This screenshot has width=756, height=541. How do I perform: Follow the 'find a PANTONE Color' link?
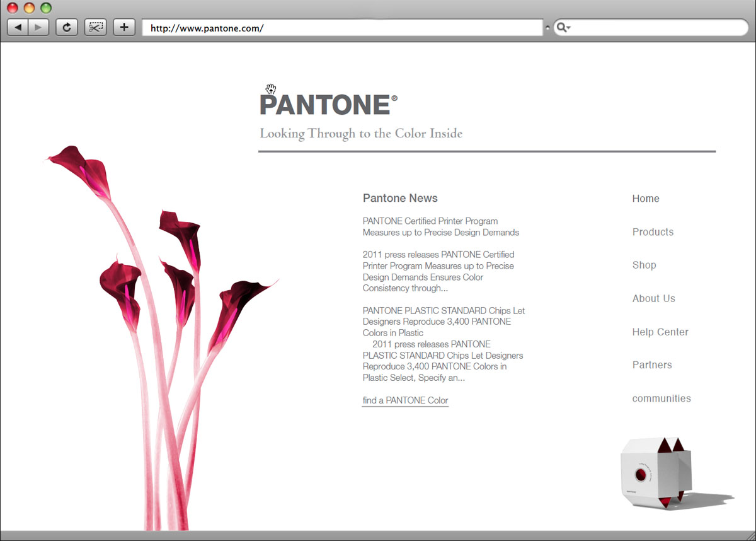pyautogui.click(x=405, y=400)
